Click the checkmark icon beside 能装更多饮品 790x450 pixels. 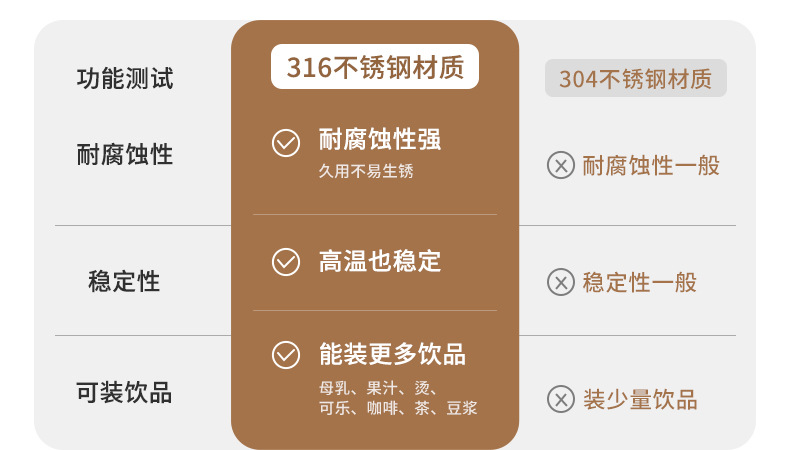coord(286,355)
